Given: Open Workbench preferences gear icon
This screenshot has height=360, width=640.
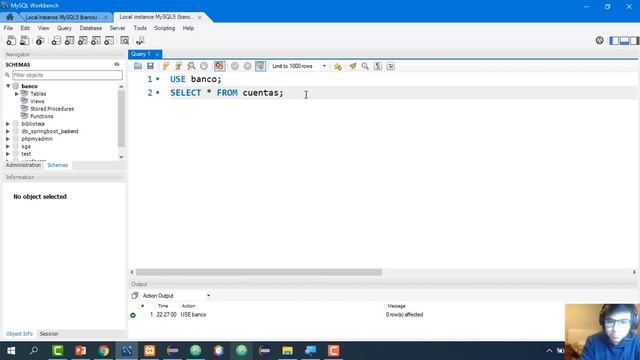Looking at the screenshot, I should point(599,40).
